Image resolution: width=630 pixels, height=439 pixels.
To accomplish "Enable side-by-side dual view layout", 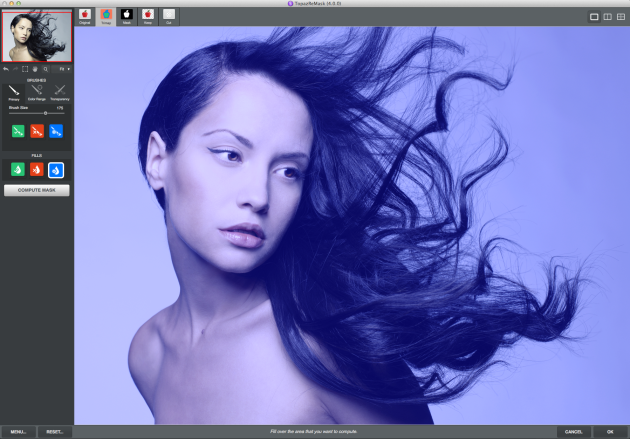I will click(x=608, y=16).
